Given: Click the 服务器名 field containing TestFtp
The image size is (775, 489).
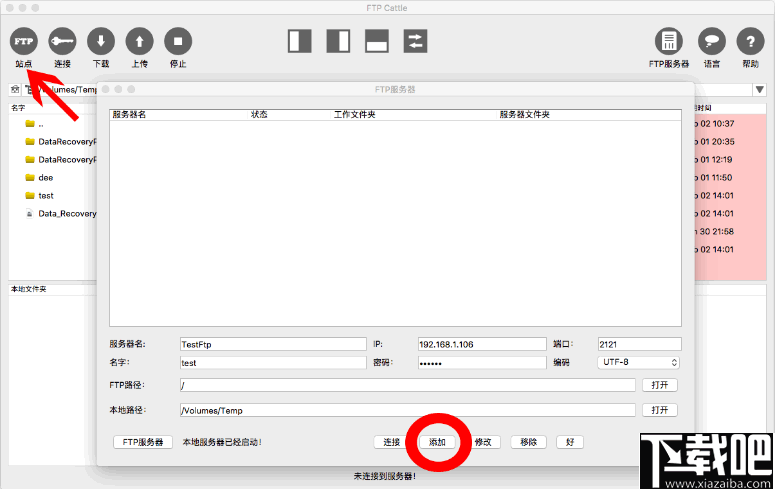Looking at the screenshot, I should pos(273,344).
